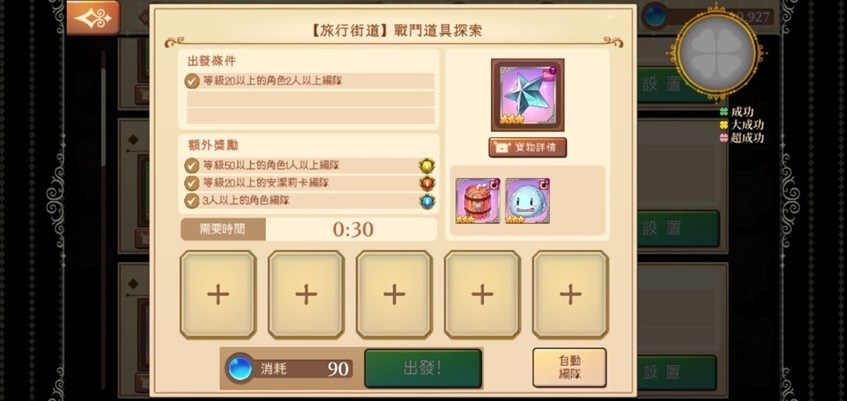
Task: Toggle the level 50 character bonus check
Action: click(192, 165)
